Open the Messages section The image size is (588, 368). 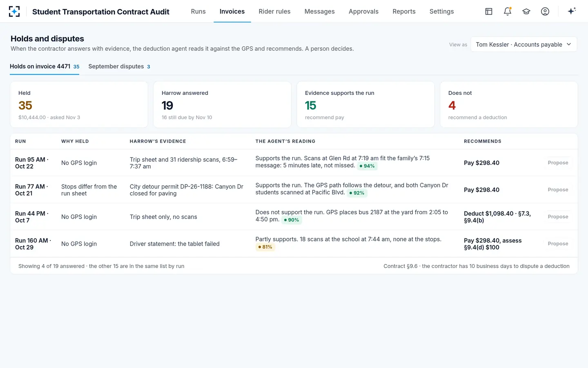320,11
